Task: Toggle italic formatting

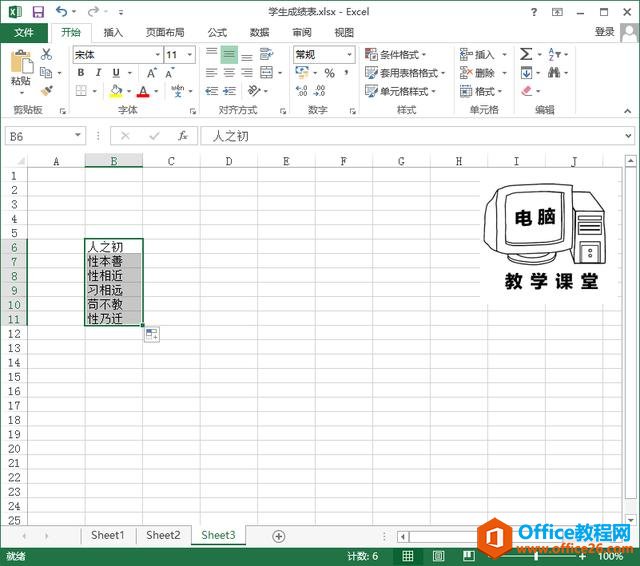Action: pyautogui.click(x=99, y=73)
